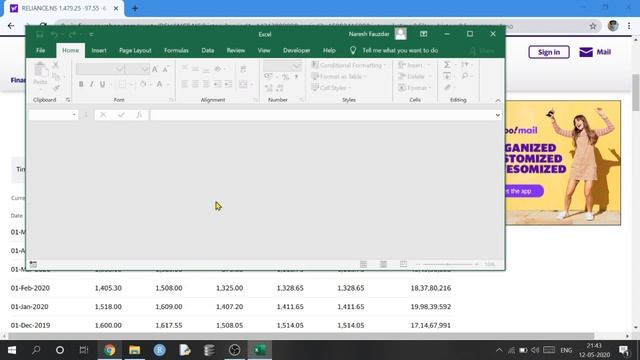Click Naresh Fauzdar account picture
640x360 pixels.
click(x=400, y=34)
